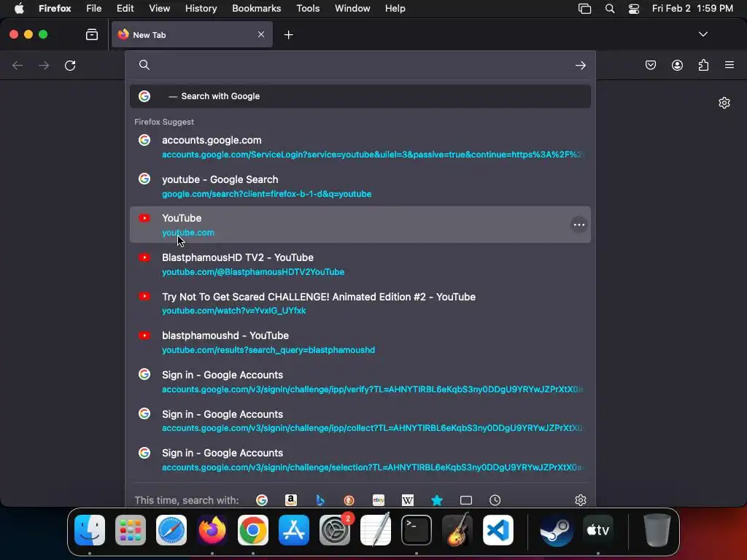The width and height of the screenshot is (747, 560).
Task: Open the YouTube youtube.com suggestion
Action: click(360, 225)
